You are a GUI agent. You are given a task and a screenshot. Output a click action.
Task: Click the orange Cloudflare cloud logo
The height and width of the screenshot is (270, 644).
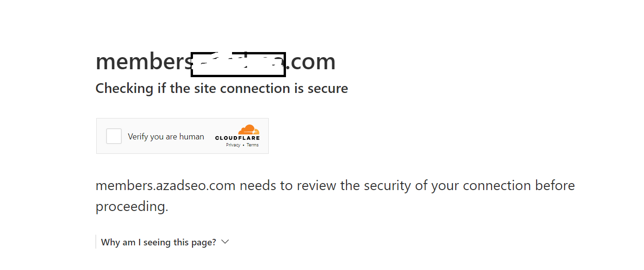click(249, 130)
